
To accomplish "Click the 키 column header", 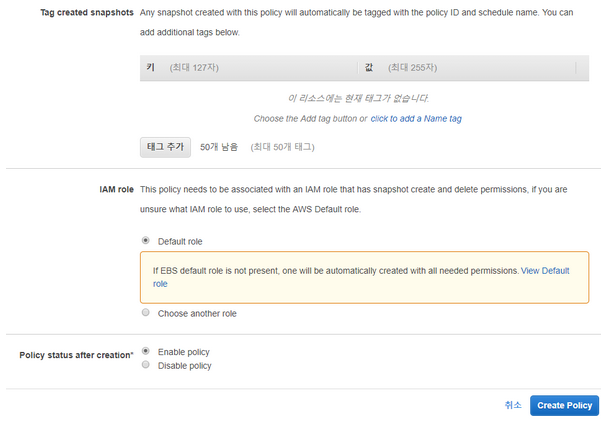I will (150, 67).
